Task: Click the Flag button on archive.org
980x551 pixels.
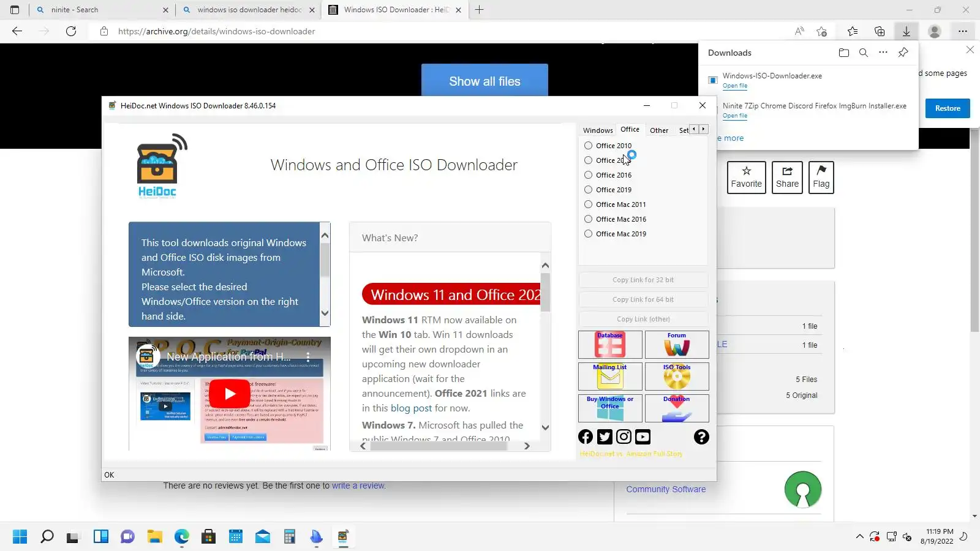Action: (x=821, y=178)
